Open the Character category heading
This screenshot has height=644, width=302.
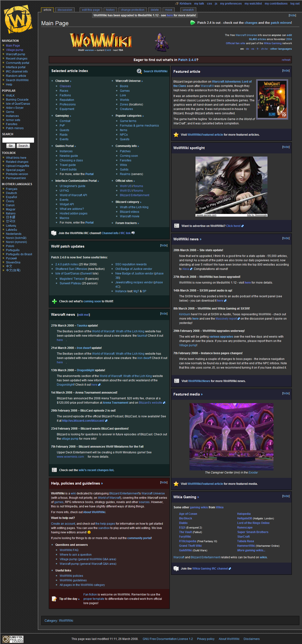pyautogui.click(x=63, y=81)
